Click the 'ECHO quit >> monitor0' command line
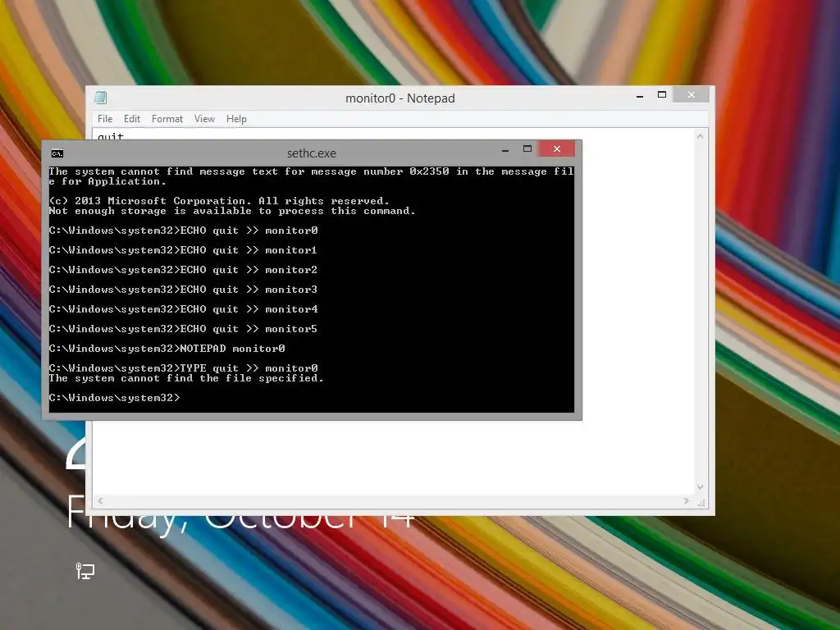 coord(183,231)
